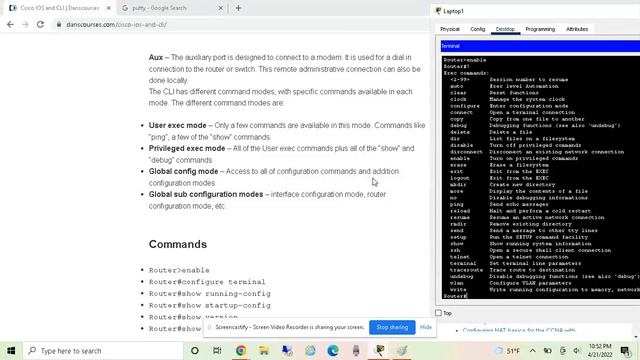Close the Cisco IOS and CLI tab

click(109, 8)
